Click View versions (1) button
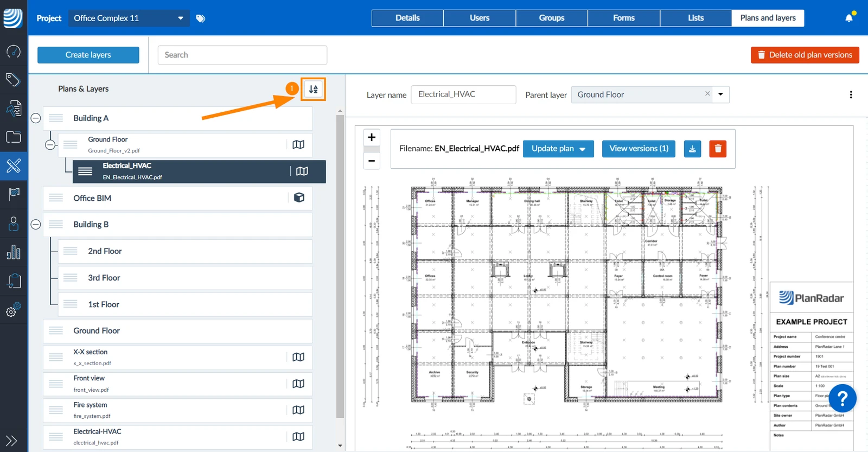868x452 pixels. tap(639, 149)
